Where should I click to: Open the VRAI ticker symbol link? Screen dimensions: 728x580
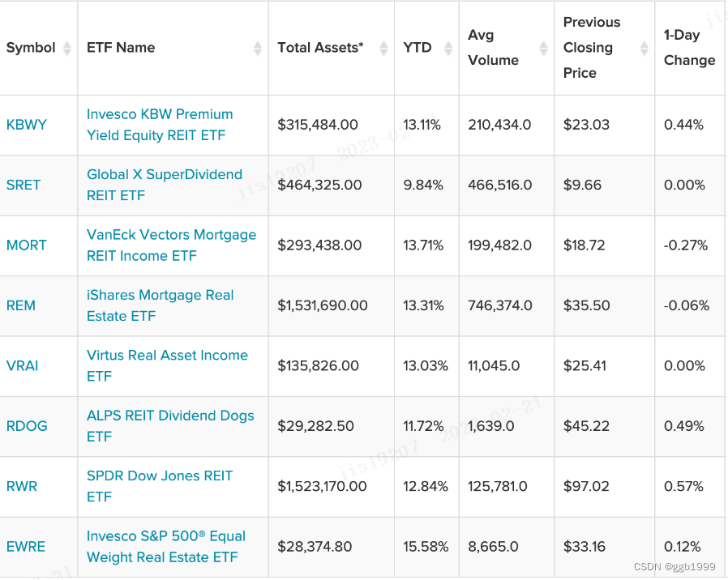pyautogui.click(x=22, y=365)
